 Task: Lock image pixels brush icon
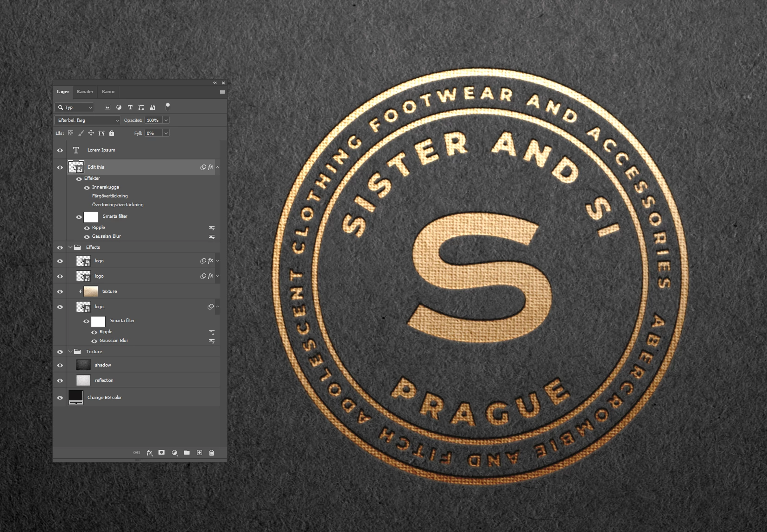[81, 133]
